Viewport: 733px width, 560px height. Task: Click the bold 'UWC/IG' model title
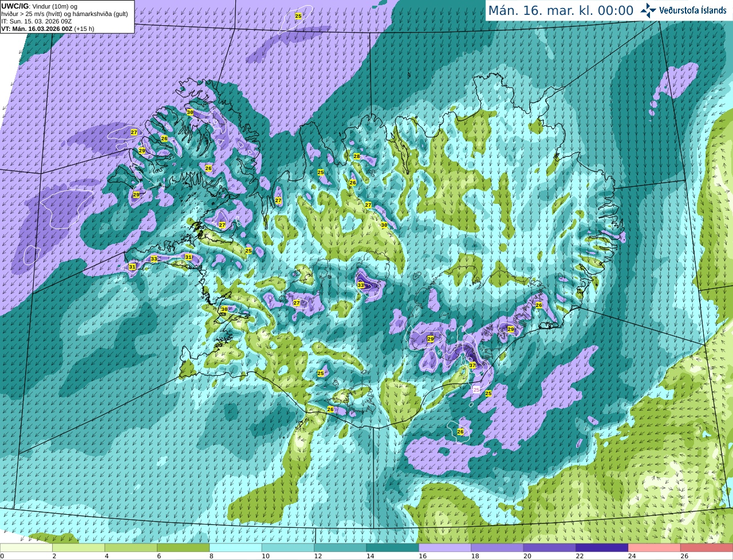click(x=14, y=6)
